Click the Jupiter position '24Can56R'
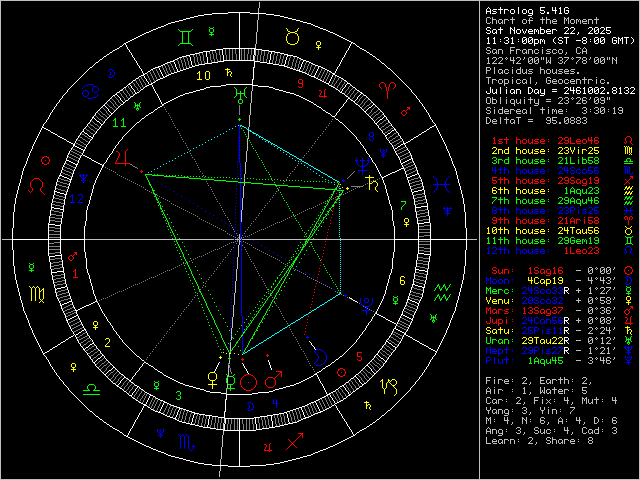640x480 pixels. pyautogui.click(x=545, y=321)
